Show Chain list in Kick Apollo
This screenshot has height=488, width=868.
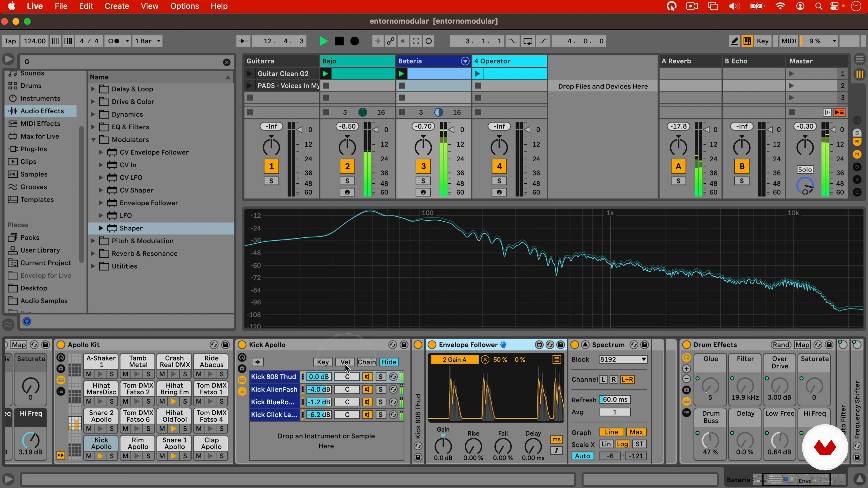(367, 362)
